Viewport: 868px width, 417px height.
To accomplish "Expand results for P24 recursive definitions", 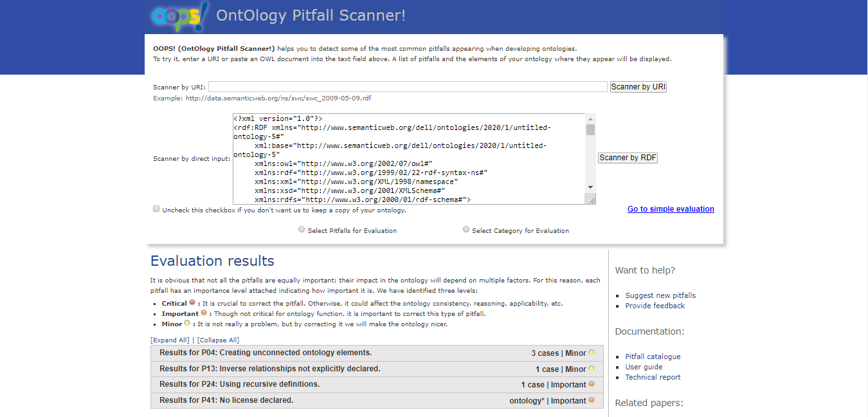I will tap(377, 385).
